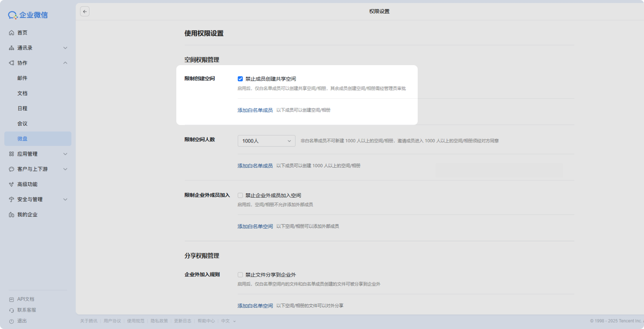Open 隐私政策 footer link

159,321
